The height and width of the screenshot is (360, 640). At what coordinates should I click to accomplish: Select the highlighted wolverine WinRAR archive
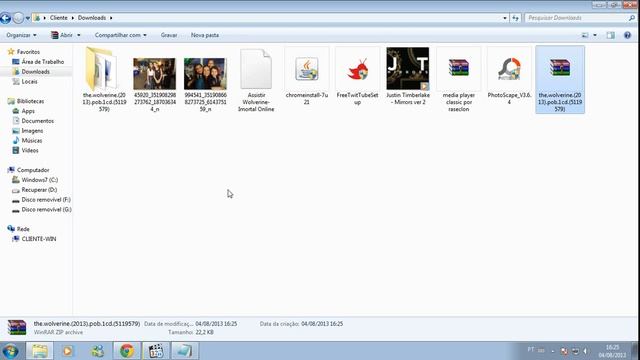coord(560,80)
